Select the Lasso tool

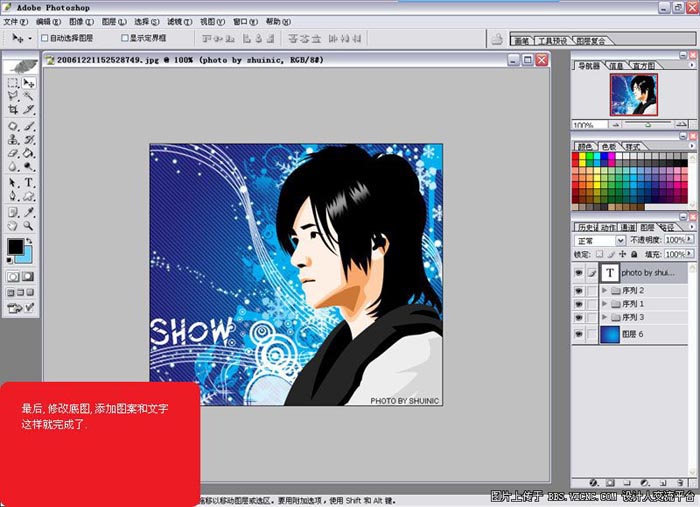pos(13,96)
